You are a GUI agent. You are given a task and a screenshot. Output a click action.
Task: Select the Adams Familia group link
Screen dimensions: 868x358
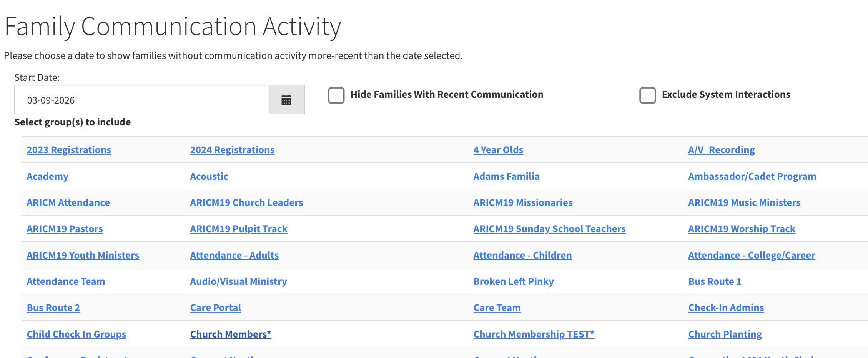click(x=506, y=177)
